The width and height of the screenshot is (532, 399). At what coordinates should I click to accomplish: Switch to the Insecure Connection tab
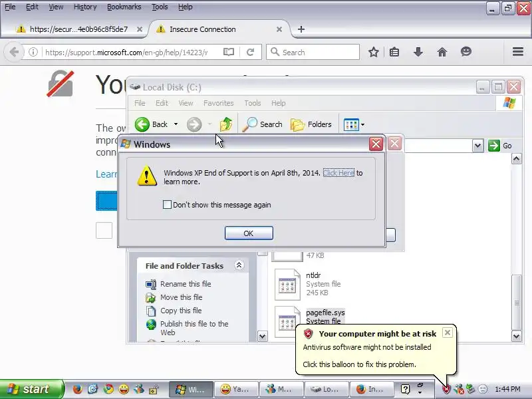[x=219, y=29]
